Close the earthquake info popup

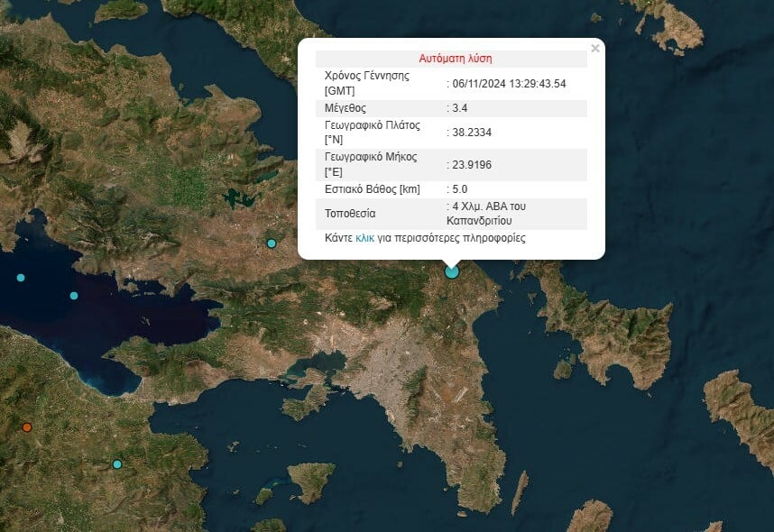[594, 49]
